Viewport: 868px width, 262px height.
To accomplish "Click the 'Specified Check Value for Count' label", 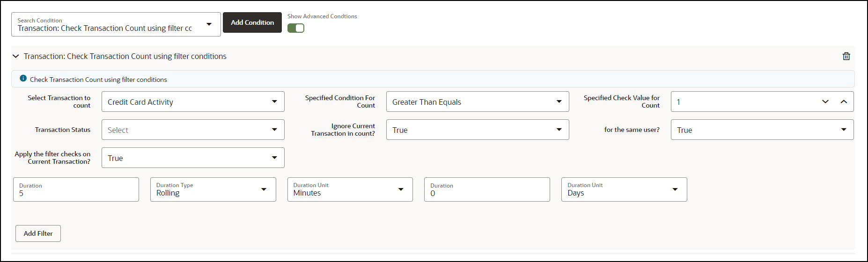I will (x=621, y=102).
